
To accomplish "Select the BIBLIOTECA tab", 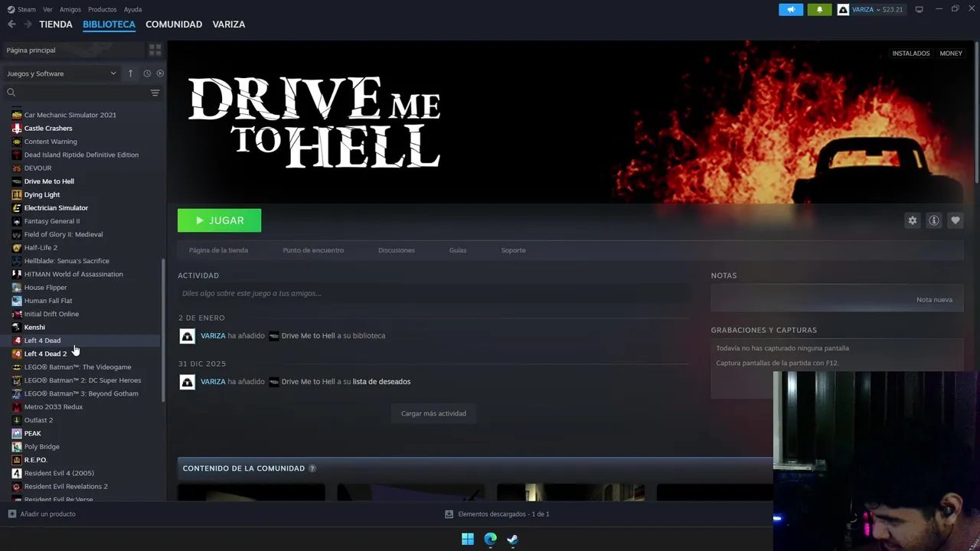I will tap(109, 24).
